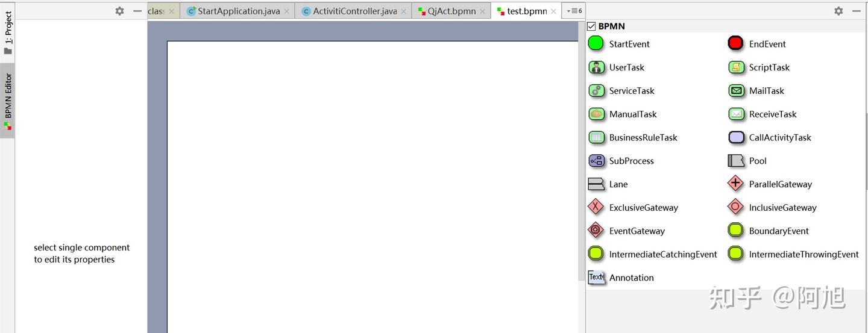Select the IntermediateCatchingEvent icon
868x333 pixels.
(x=596, y=254)
